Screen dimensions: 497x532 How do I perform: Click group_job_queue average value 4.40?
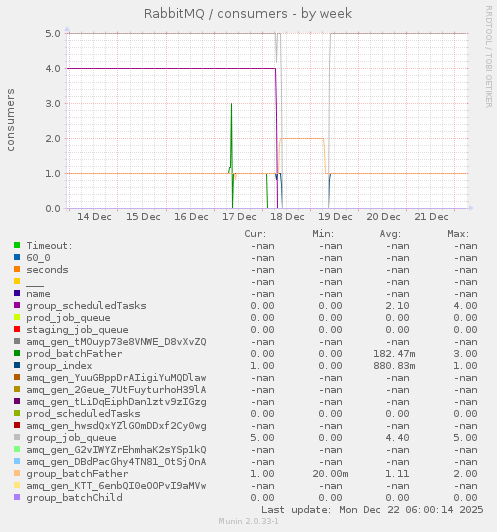click(397, 438)
